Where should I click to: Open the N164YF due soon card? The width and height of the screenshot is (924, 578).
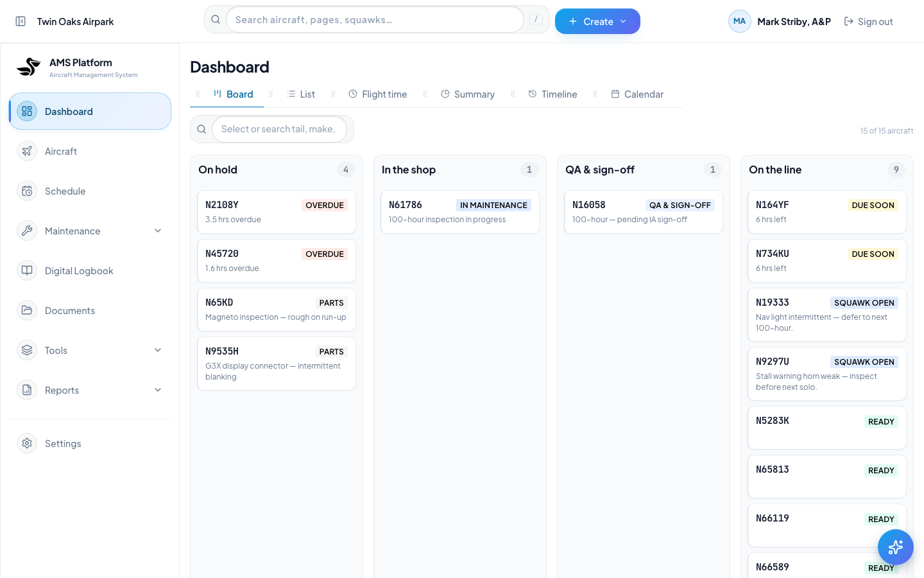827,212
